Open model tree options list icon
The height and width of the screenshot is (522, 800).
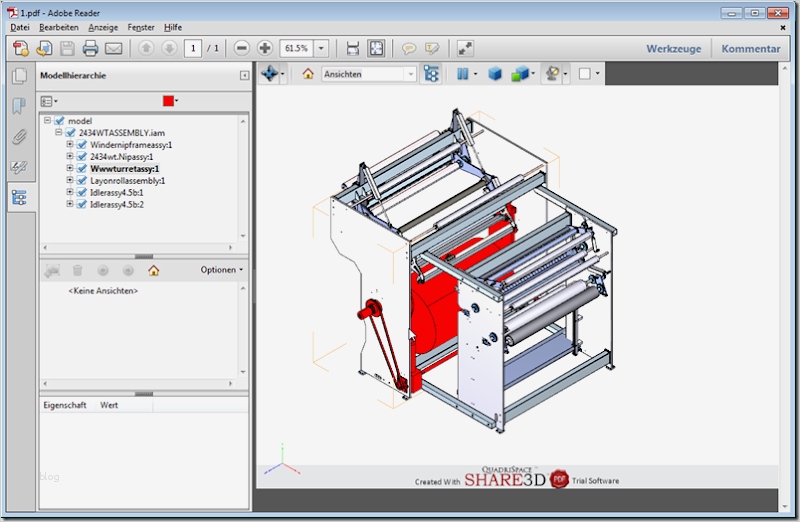point(48,101)
